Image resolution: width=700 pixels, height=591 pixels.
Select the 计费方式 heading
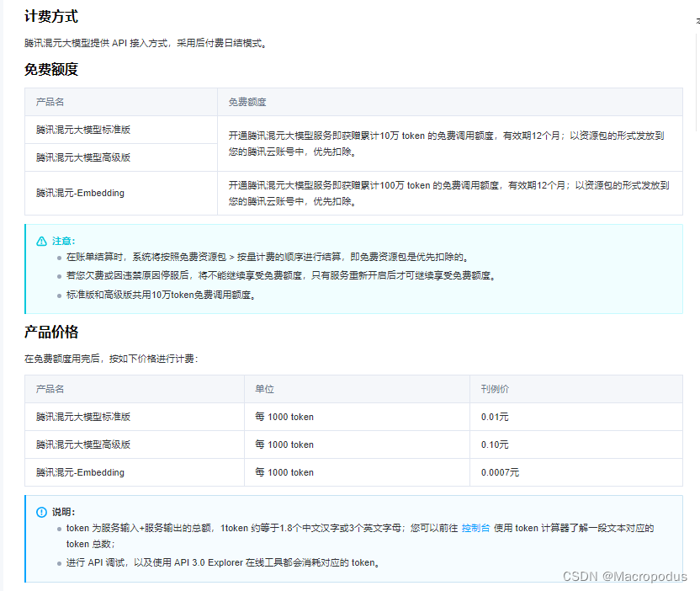point(51,17)
